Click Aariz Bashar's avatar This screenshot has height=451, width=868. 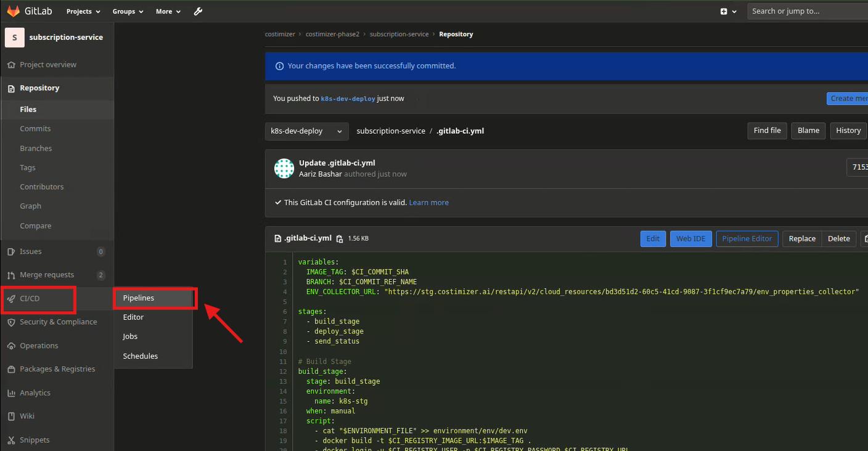tap(284, 168)
